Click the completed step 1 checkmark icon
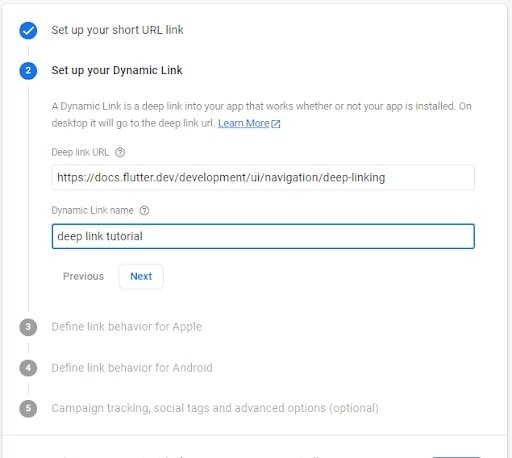This screenshot has height=458, width=512. pos(28,31)
